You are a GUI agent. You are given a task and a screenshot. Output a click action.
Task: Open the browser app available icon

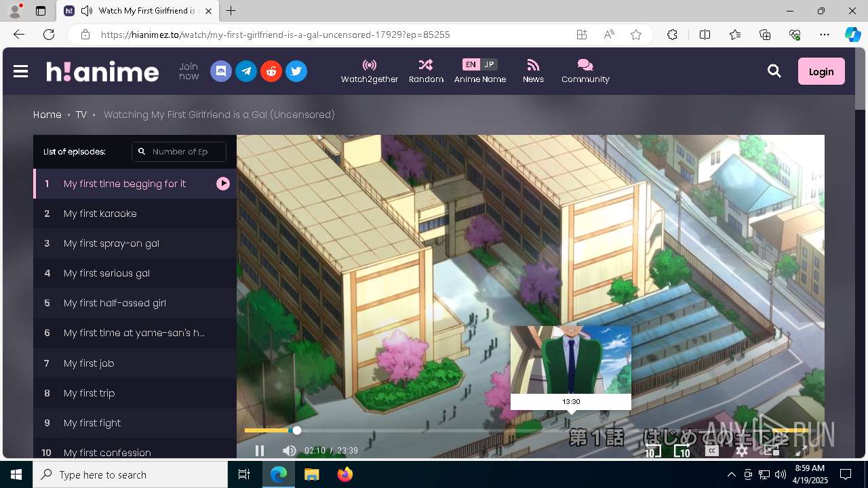(582, 35)
